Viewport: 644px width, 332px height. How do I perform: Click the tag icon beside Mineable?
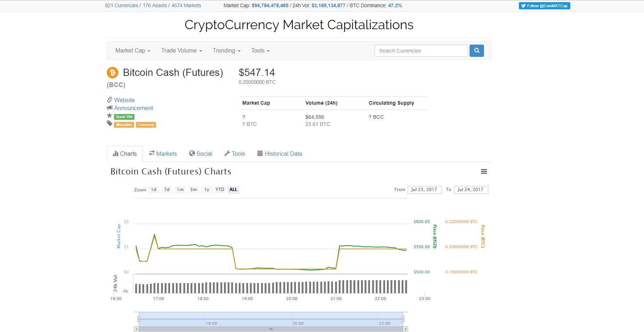(110, 123)
